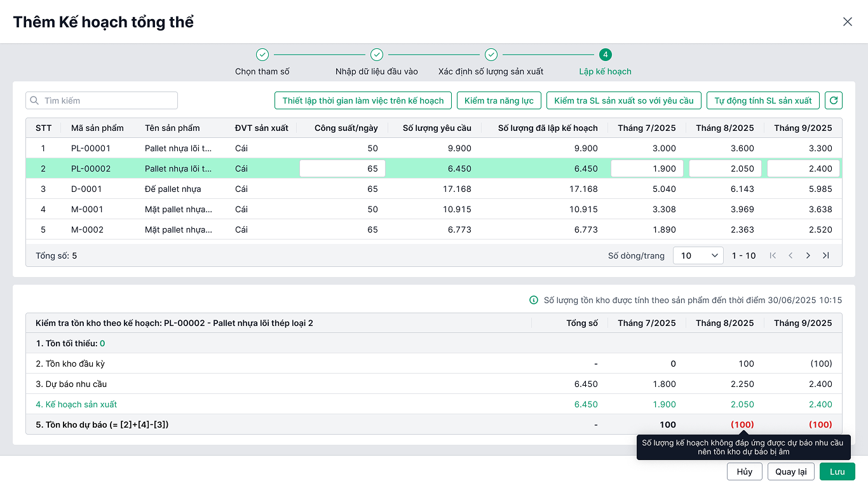Go to the next page of the table
Viewport: 868px width, 488px height.
808,255
